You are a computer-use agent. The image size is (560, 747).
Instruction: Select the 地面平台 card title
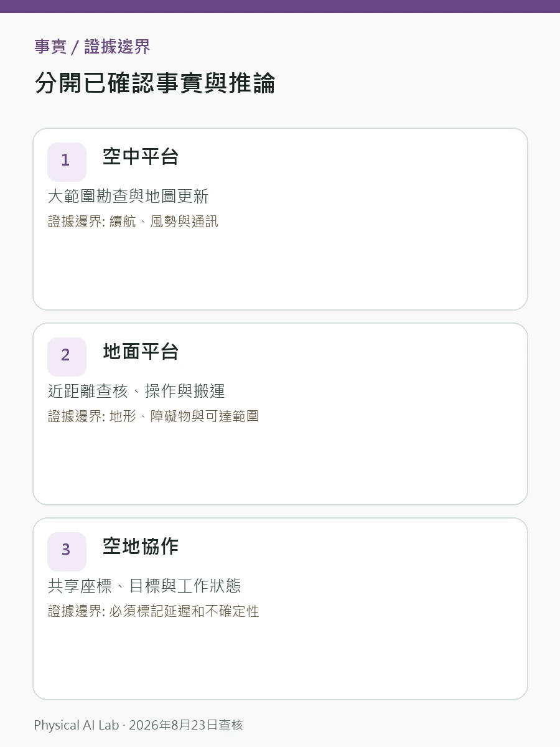coord(141,352)
